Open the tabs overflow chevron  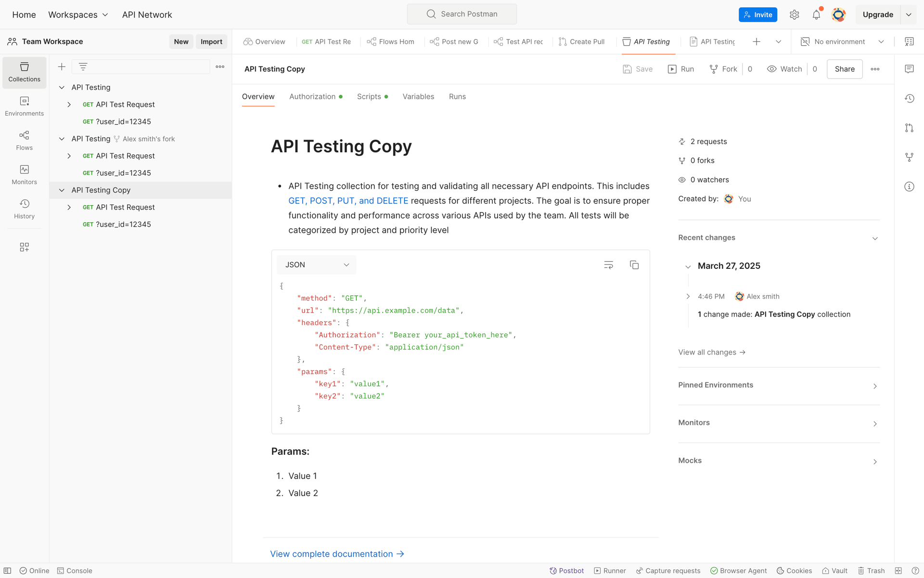point(778,42)
